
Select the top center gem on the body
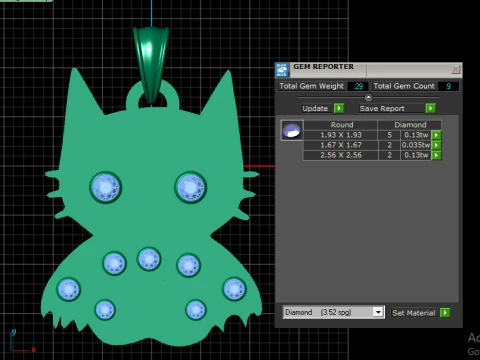pos(149,259)
